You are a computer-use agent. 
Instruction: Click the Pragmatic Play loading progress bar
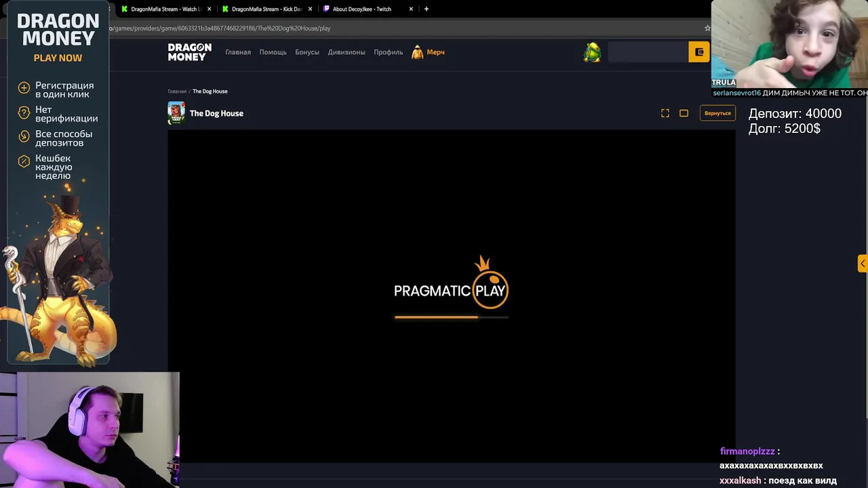451,317
